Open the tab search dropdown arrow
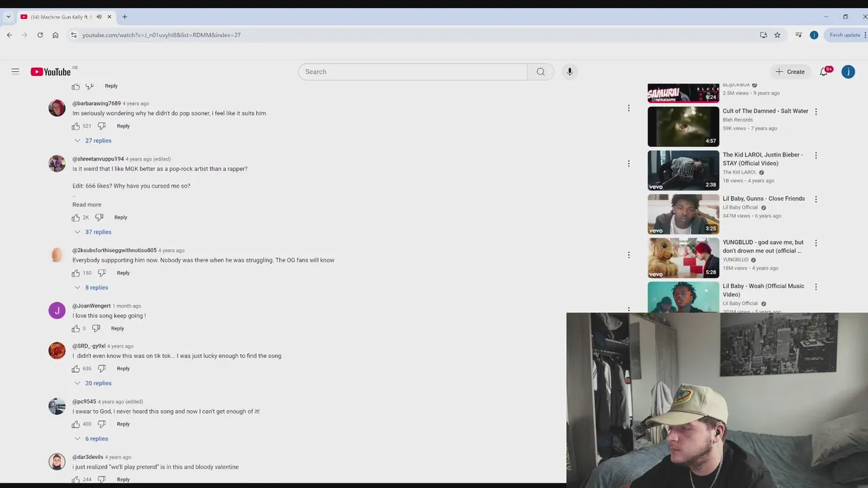Viewport: 868px width, 488px height. point(8,17)
